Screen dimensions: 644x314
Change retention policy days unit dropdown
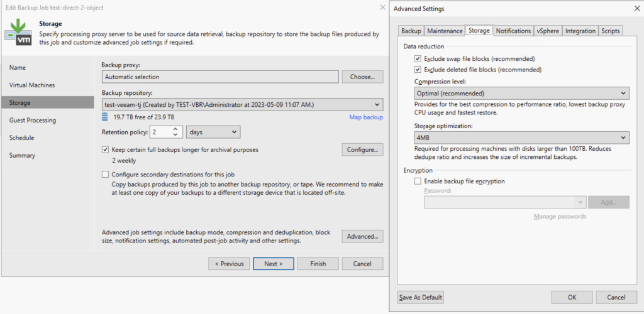213,132
